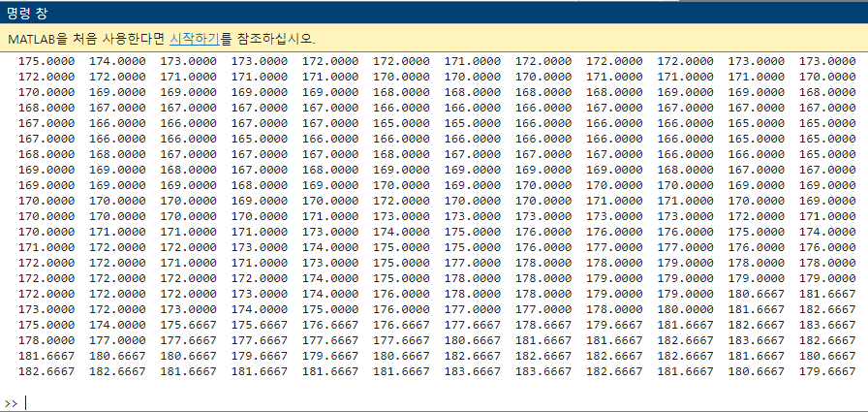This screenshot has width=868, height=412.
Task: Select the 181.6667 that begins a row
Action: (x=46, y=356)
